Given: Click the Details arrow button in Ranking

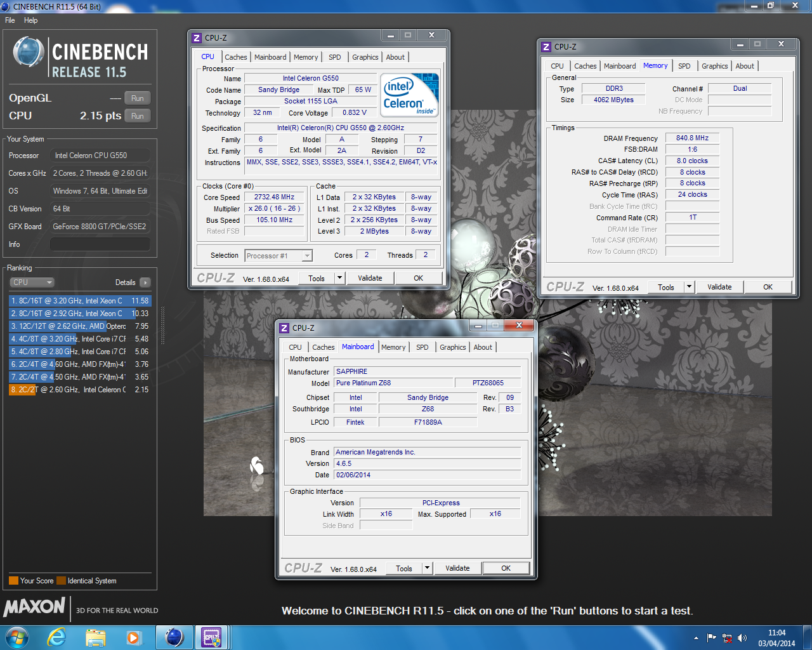Looking at the screenshot, I should tap(145, 282).
